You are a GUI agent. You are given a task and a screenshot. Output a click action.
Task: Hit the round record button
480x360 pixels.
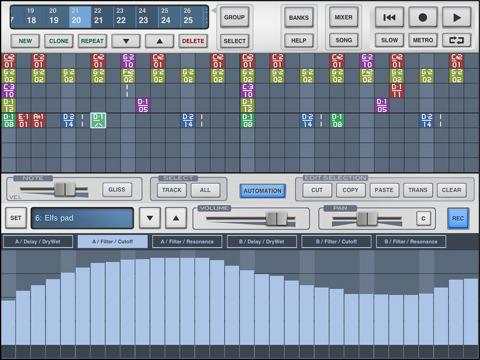(x=423, y=17)
